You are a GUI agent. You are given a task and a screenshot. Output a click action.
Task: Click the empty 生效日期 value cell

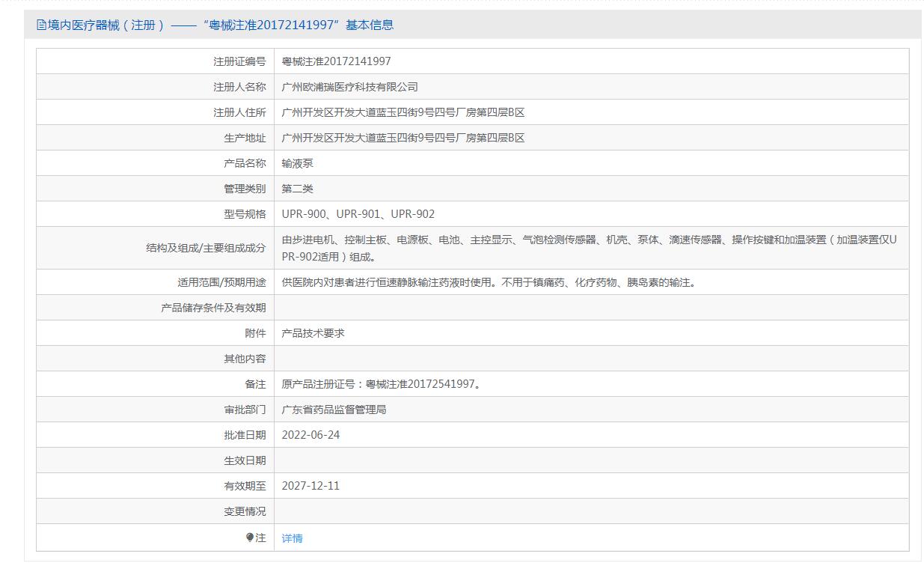pyautogui.click(x=591, y=460)
